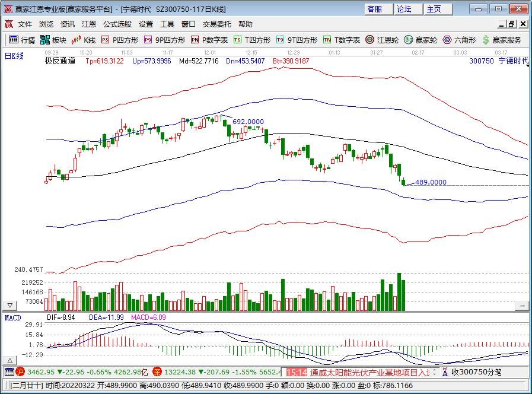The image size is (532, 394).
Task: Click the 客服 customer service button
Action: point(378,9)
